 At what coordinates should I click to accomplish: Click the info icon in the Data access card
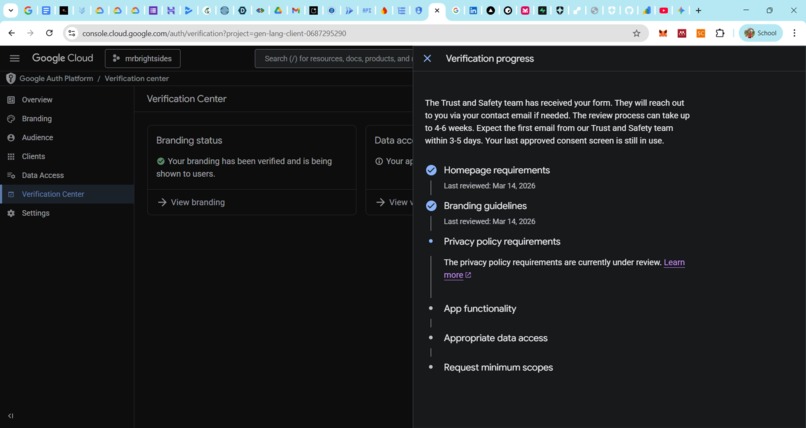(x=379, y=161)
